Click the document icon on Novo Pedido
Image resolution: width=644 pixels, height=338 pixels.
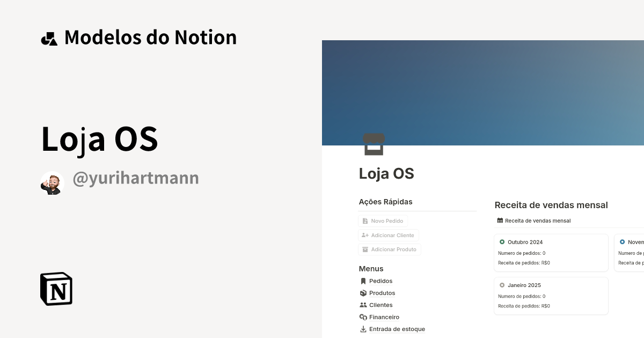[x=367, y=221]
